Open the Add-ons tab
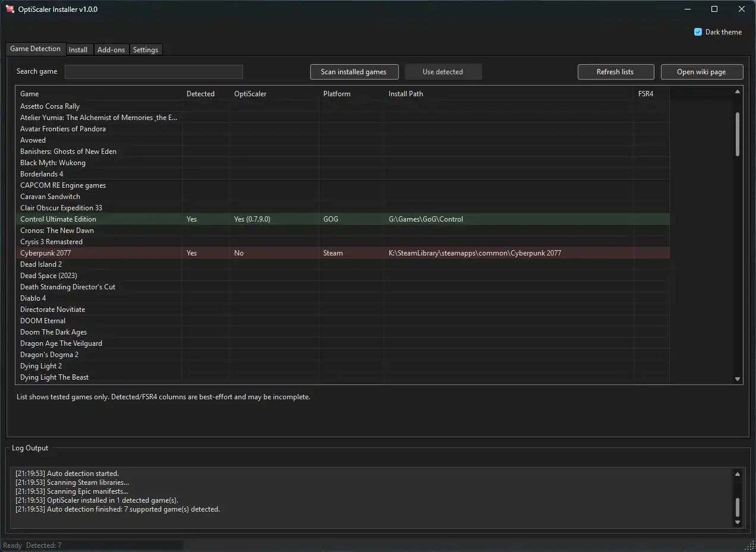The image size is (756, 552). coord(111,50)
